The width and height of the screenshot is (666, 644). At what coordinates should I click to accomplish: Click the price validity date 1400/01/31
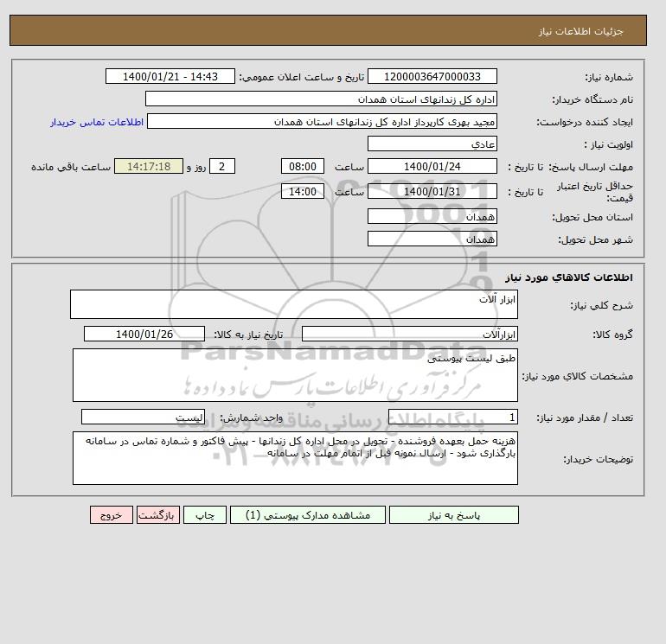[432, 191]
